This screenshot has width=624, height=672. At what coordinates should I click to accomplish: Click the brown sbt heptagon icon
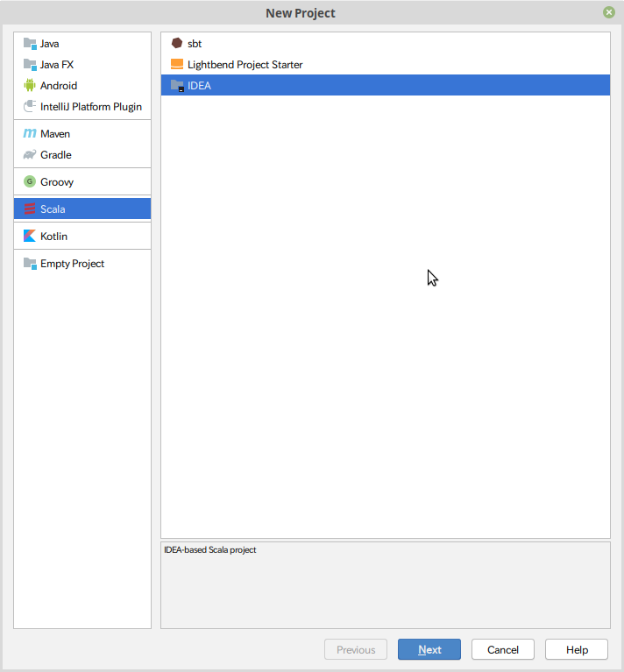pyautogui.click(x=176, y=43)
